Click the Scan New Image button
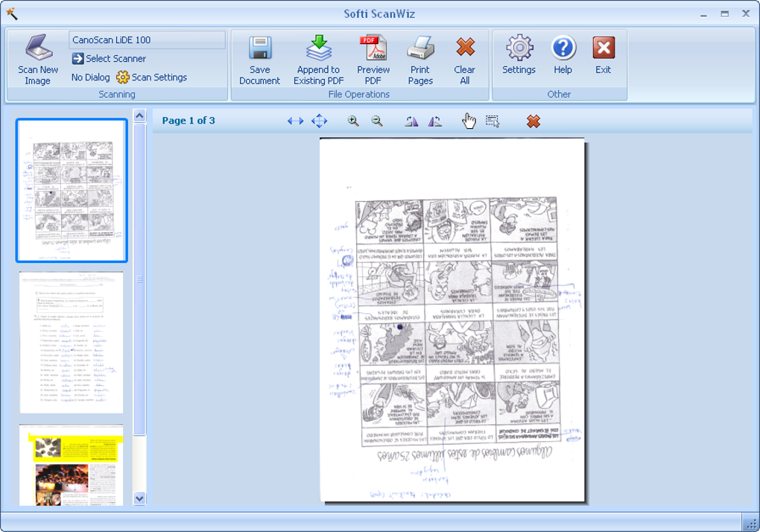 pos(38,60)
